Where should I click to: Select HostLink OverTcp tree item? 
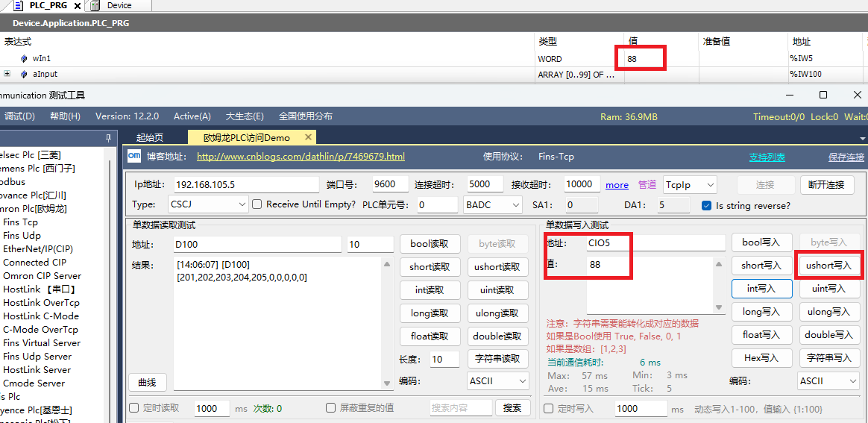tap(41, 303)
